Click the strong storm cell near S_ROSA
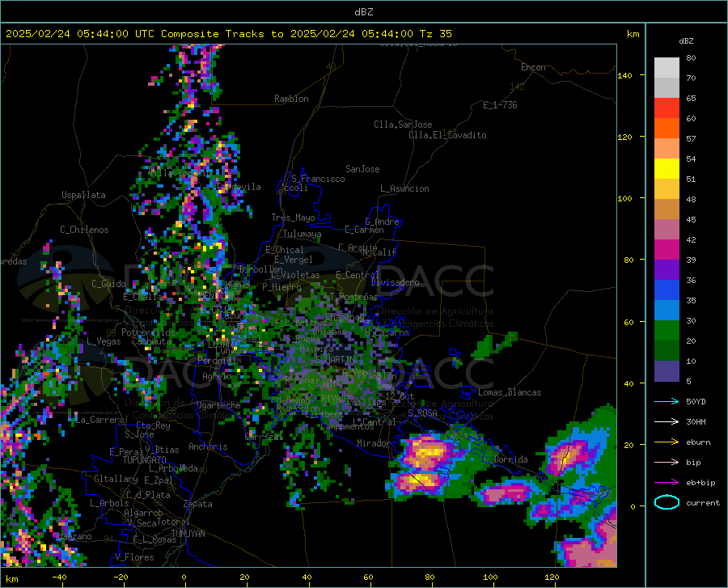 (x=427, y=452)
